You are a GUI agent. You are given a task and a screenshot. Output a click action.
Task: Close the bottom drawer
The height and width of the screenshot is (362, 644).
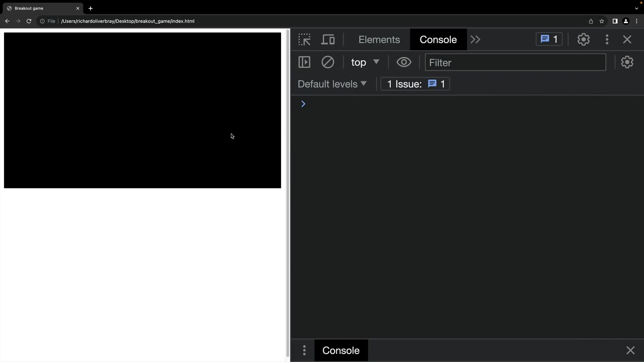point(630,350)
